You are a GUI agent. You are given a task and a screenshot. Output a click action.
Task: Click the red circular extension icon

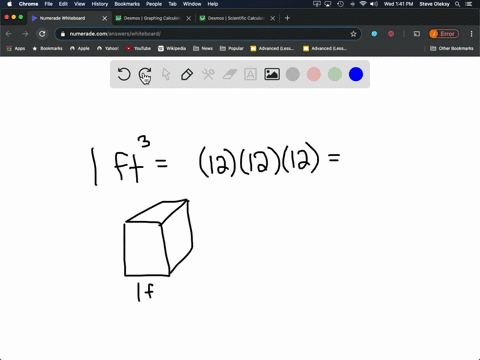[x=391, y=34]
